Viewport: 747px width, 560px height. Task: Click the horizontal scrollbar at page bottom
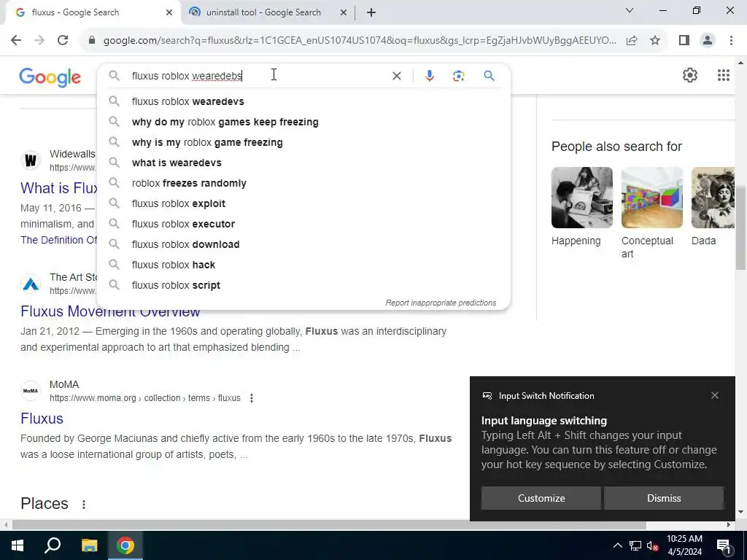[x=329, y=525]
